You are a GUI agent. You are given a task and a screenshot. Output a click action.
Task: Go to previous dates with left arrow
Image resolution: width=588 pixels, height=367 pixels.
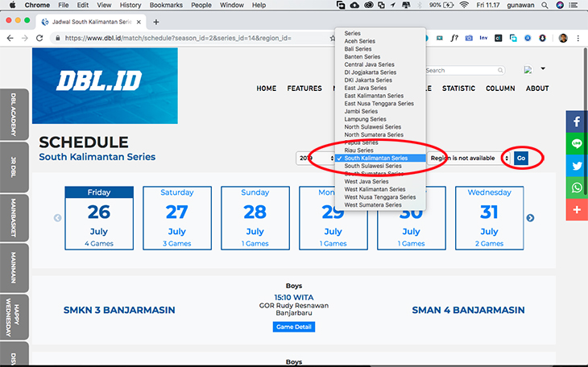coord(57,218)
